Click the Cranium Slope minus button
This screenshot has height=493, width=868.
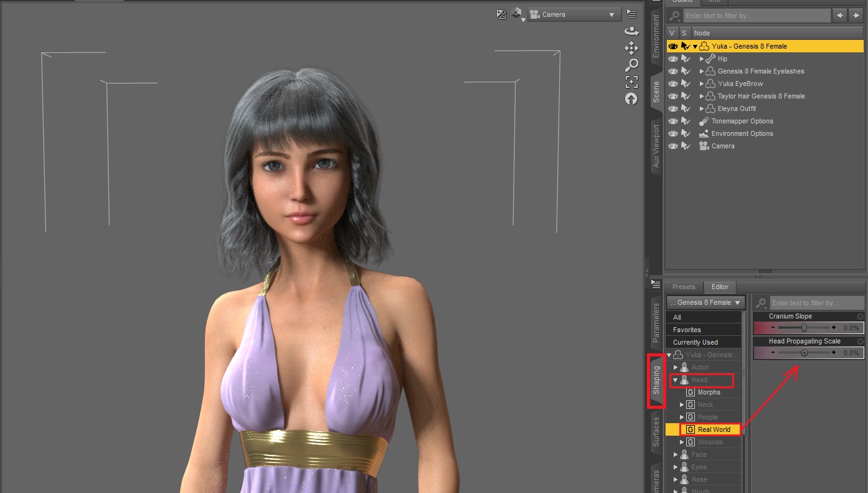coord(772,327)
